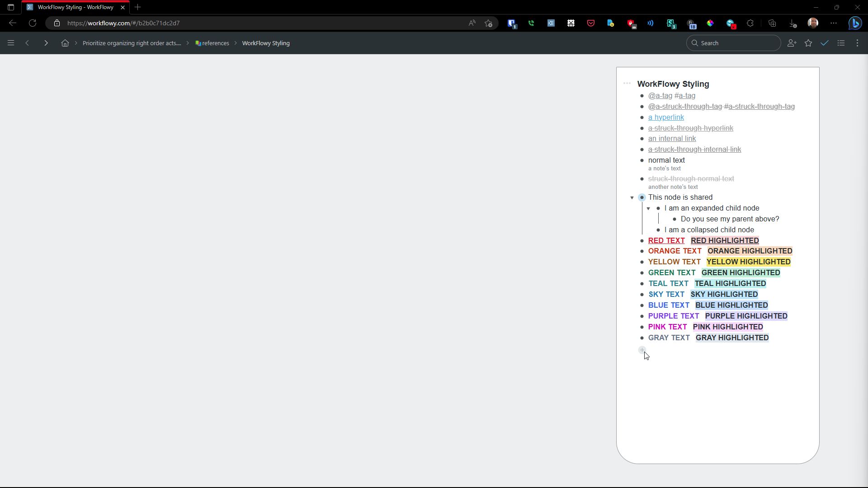Open the @a-tag tag
868x488 pixels.
click(660, 96)
